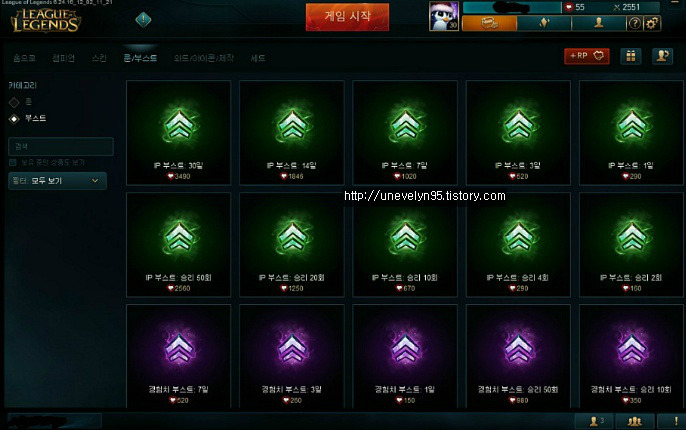The width and height of the screenshot is (686, 430).
Task: Expand the 필터: 모두 보기 dropdown
Action: [57, 181]
